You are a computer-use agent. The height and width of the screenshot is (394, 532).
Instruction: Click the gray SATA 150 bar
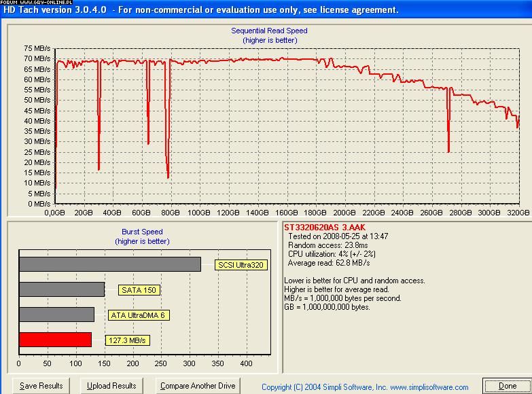tap(62, 289)
